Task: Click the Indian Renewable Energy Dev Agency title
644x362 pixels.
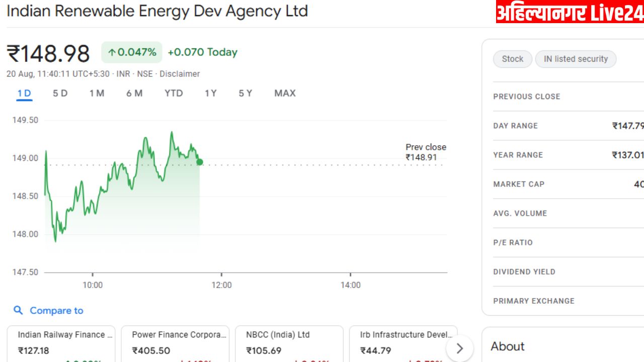Action: [x=157, y=11]
